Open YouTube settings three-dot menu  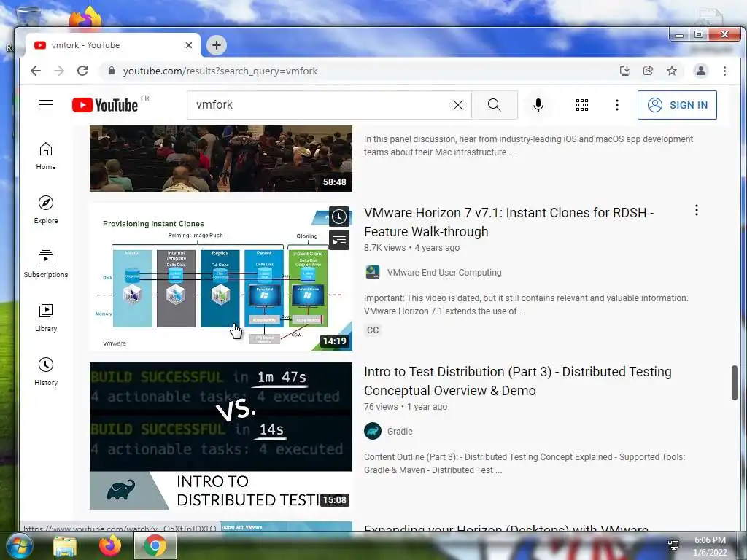pyautogui.click(x=617, y=105)
